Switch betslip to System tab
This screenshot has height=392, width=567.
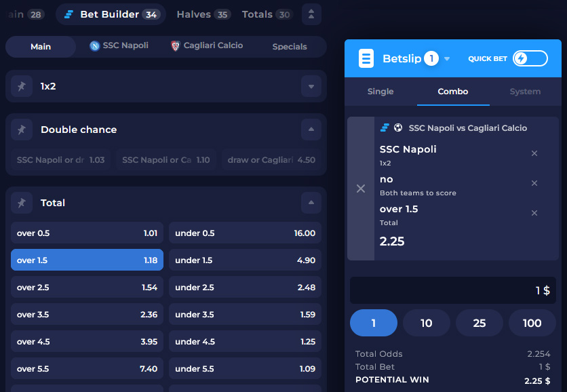525,92
